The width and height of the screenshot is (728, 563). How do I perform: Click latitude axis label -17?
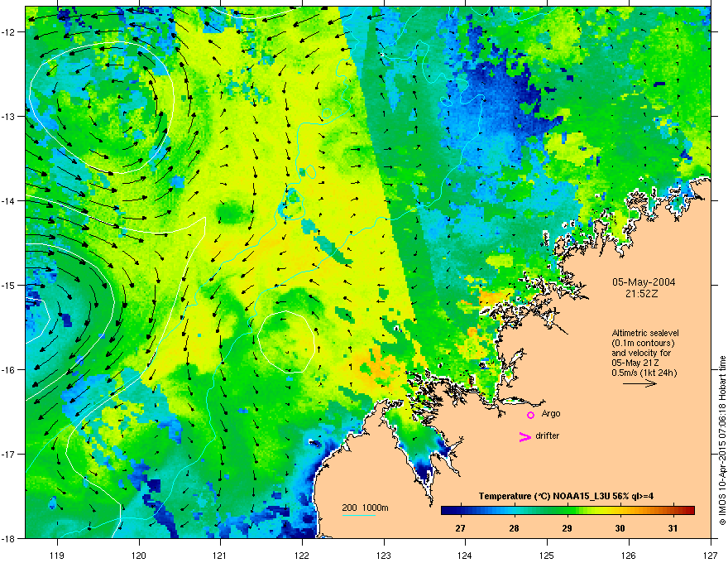(x=9, y=454)
